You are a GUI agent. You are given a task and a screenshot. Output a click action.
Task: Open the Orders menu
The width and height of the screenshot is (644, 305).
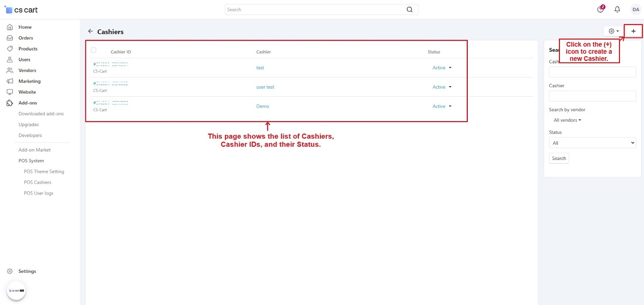pyautogui.click(x=26, y=38)
